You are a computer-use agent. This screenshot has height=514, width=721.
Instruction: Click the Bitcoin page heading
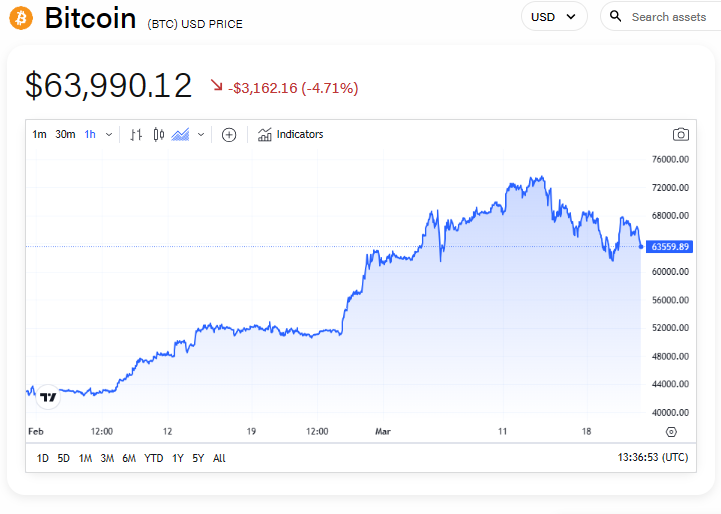click(90, 18)
